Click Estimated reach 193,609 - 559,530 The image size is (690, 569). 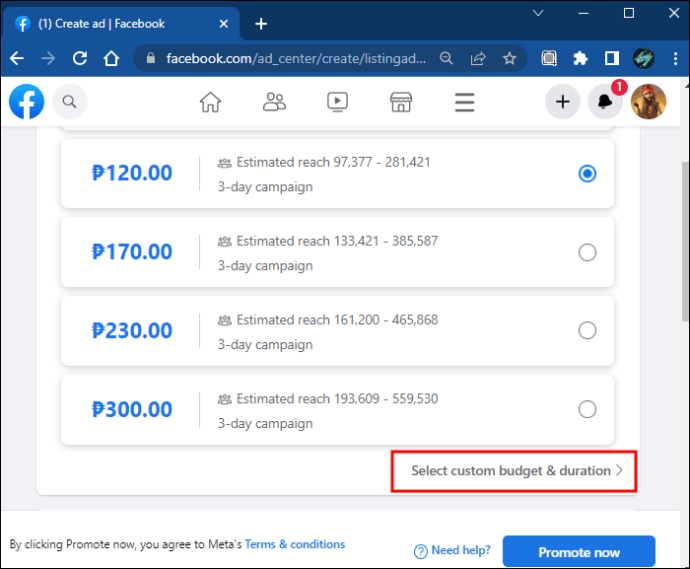(x=337, y=399)
